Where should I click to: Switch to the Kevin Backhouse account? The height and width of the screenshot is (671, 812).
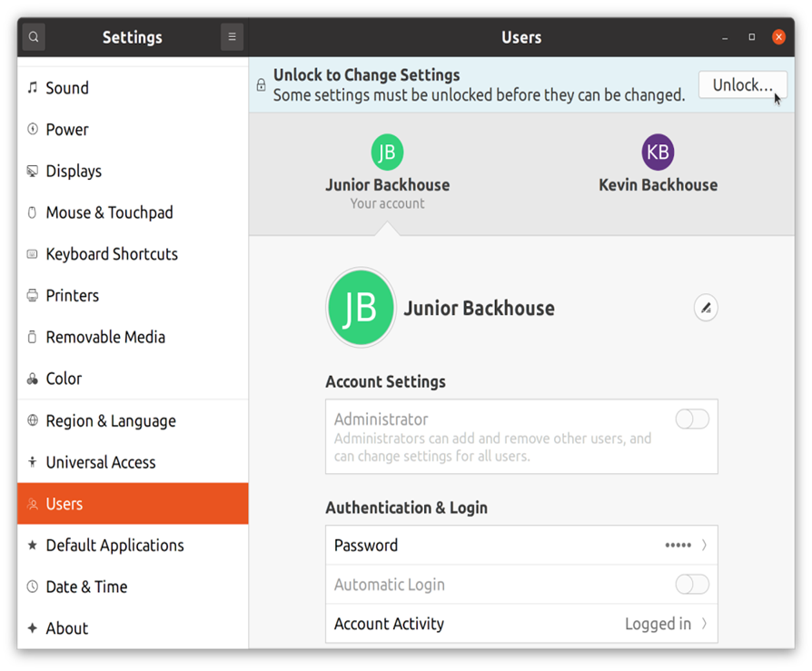(x=658, y=165)
